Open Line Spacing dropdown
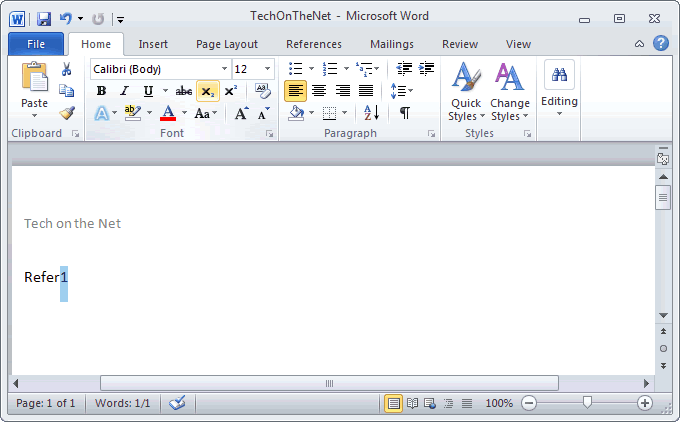The height and width of the screenshot is (422, 680). [402, 91]
